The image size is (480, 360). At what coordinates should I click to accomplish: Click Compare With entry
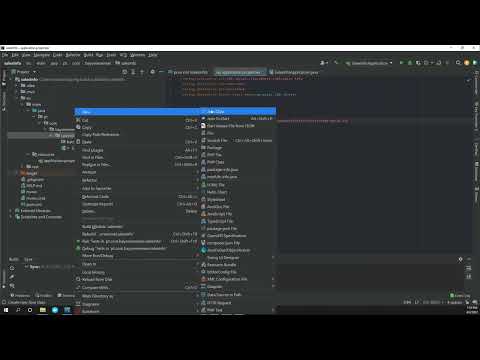point(137,287)
